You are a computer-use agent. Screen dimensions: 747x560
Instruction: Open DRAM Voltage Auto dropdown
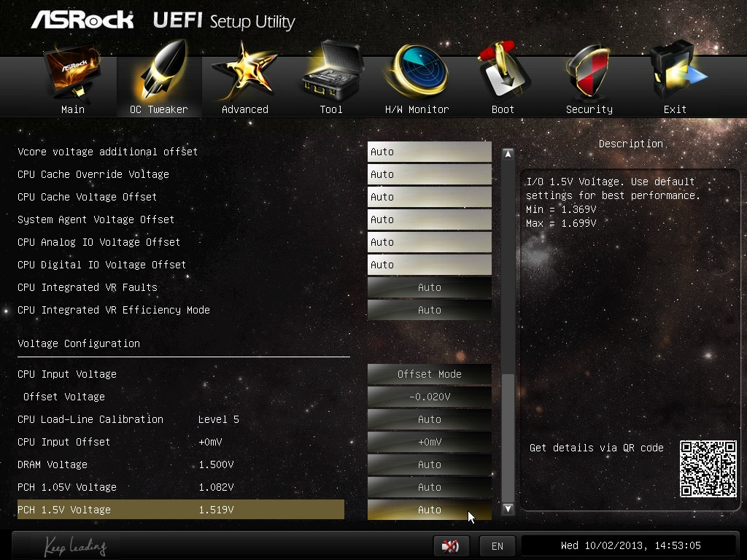tap(429, 464)
